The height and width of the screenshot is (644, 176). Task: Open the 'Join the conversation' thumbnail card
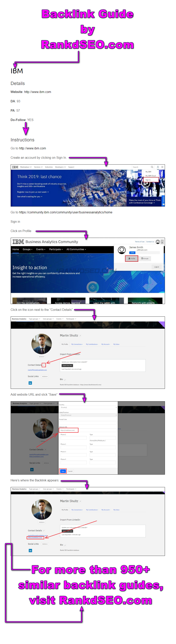(30, 301)
